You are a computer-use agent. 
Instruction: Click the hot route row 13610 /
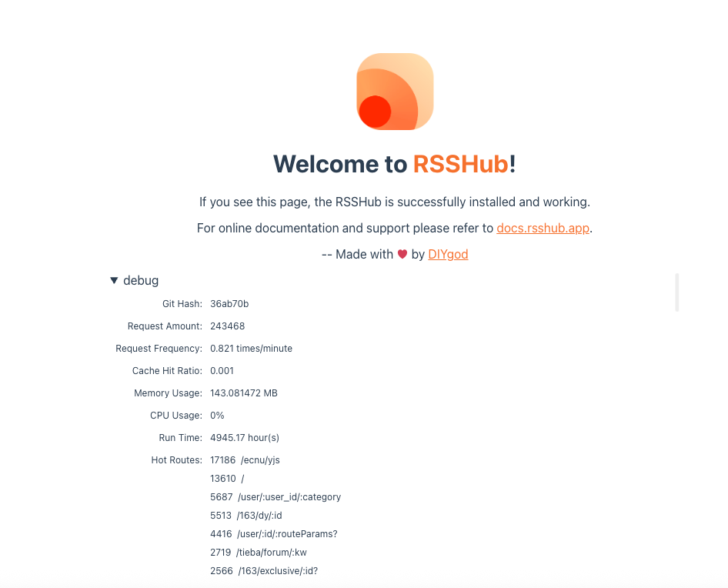(x=227, y=479)
